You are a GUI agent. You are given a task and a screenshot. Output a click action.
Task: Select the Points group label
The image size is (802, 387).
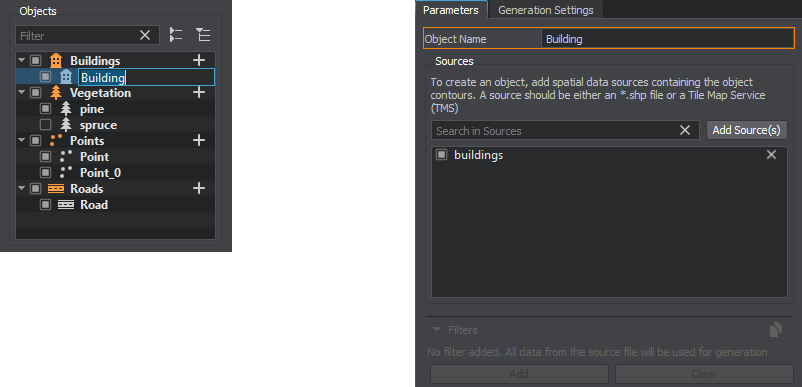pos(87,141)
